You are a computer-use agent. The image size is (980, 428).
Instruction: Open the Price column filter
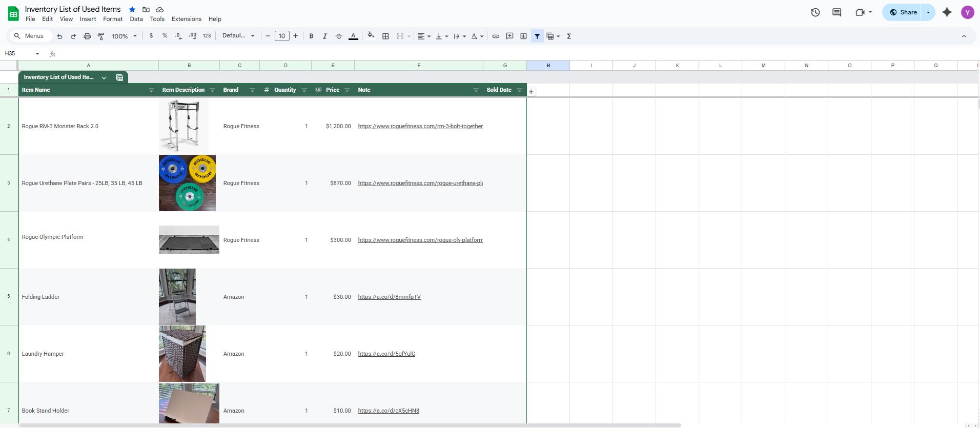point(347,90)
